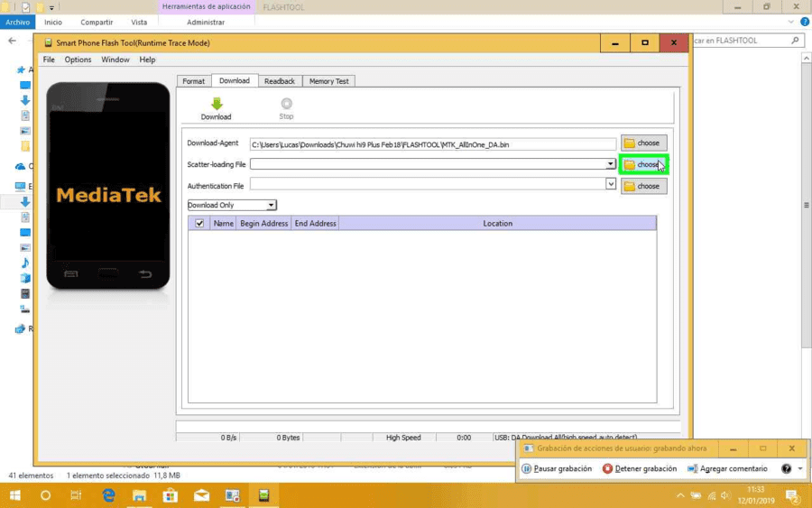
Task: Click the music note icon in Explorer sidebar
Action: 25,263
